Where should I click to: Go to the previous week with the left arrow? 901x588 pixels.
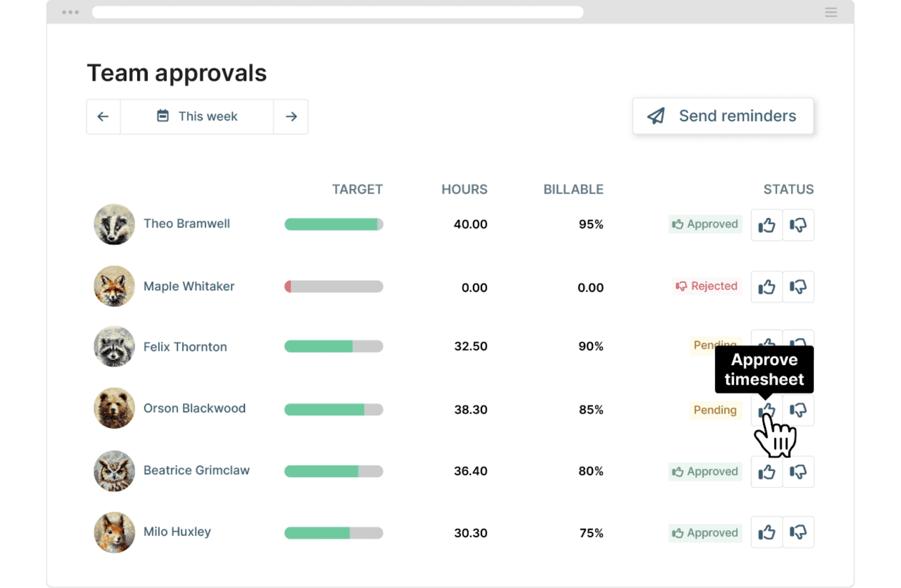coord(103,116)
